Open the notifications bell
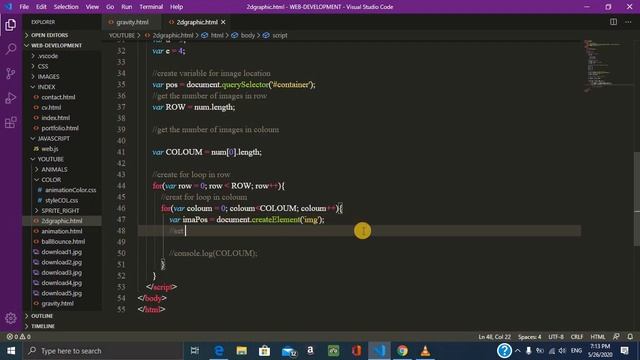Viewport: 640px width, 360px height. pos(630,337)
